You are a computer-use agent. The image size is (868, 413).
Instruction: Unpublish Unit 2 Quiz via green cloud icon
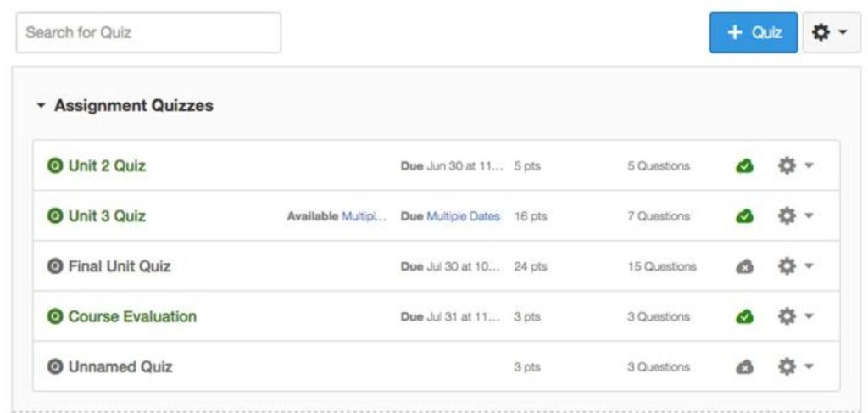point(744,166)
